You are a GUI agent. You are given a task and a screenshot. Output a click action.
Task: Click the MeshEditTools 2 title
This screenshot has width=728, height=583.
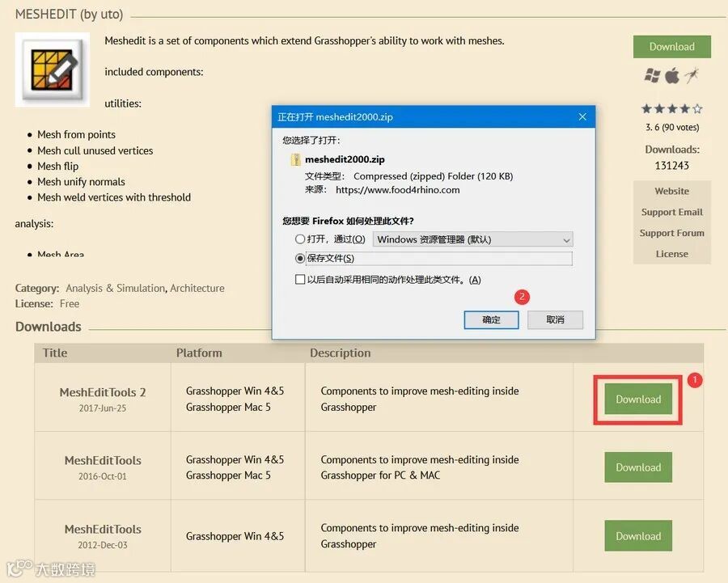pos(103,393)
